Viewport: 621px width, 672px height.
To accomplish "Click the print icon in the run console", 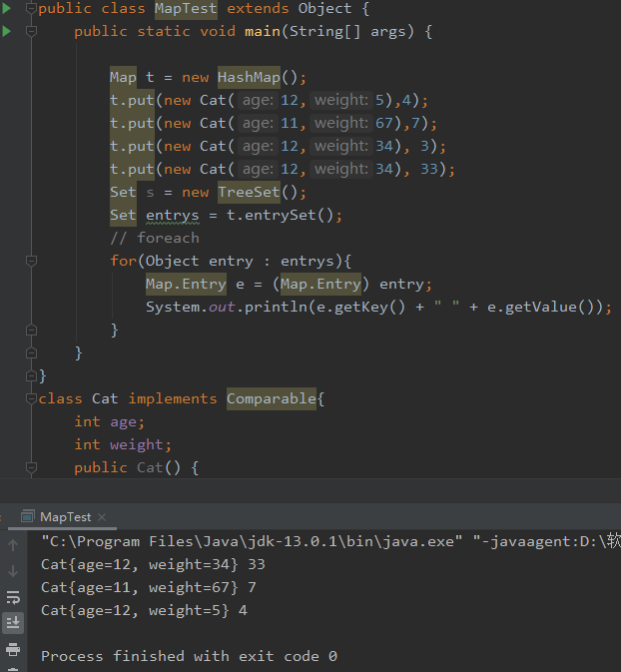I will (x=13, y=649).
